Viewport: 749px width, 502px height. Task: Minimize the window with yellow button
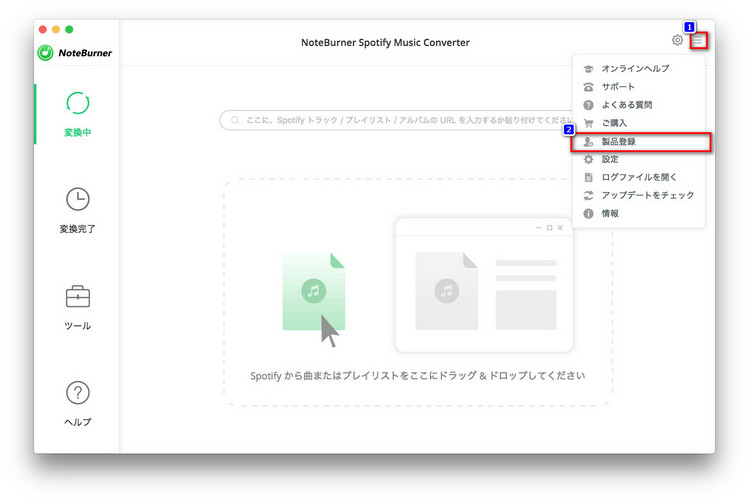pyautogui.click(x=56, y=30)
